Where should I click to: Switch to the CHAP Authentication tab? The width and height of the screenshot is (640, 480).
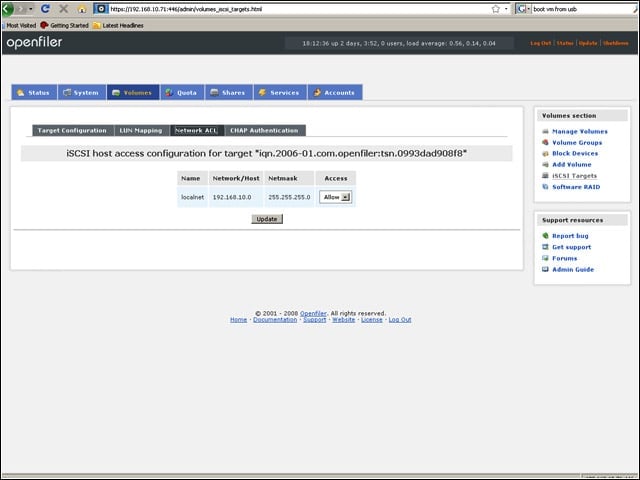264,131
